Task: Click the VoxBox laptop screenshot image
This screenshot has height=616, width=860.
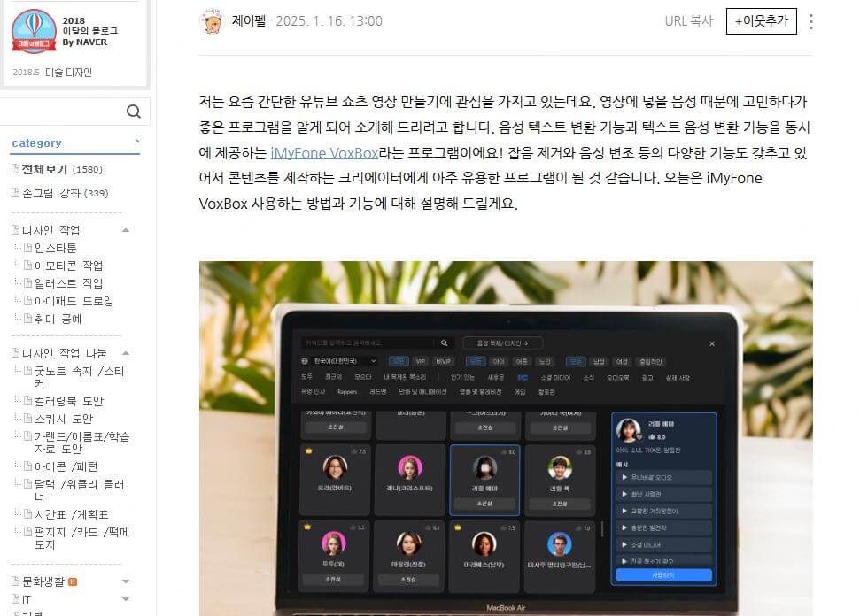Action: 506,438
